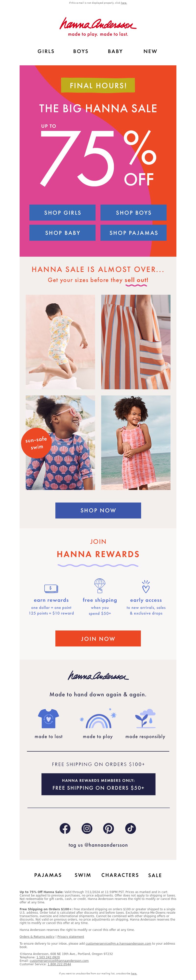Click the made responsibly plant icon

pos(146,718)
